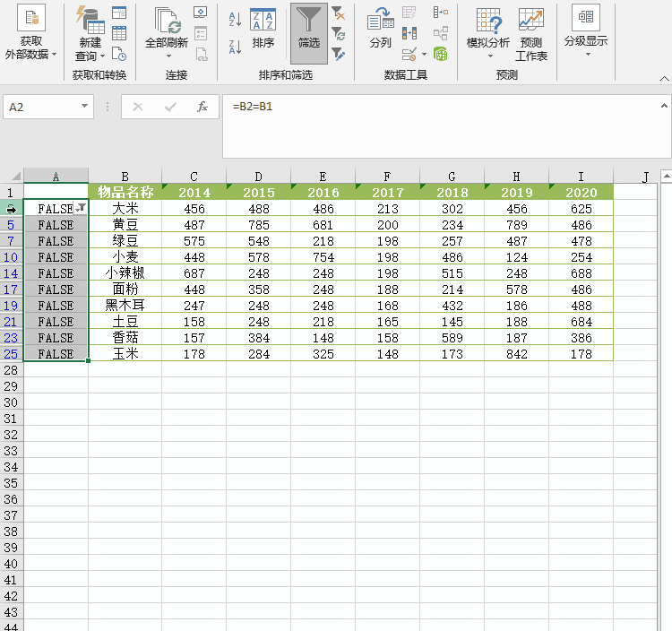Click inside the formula bar
The height and width of the screenshot is (631, 672).
442,126
